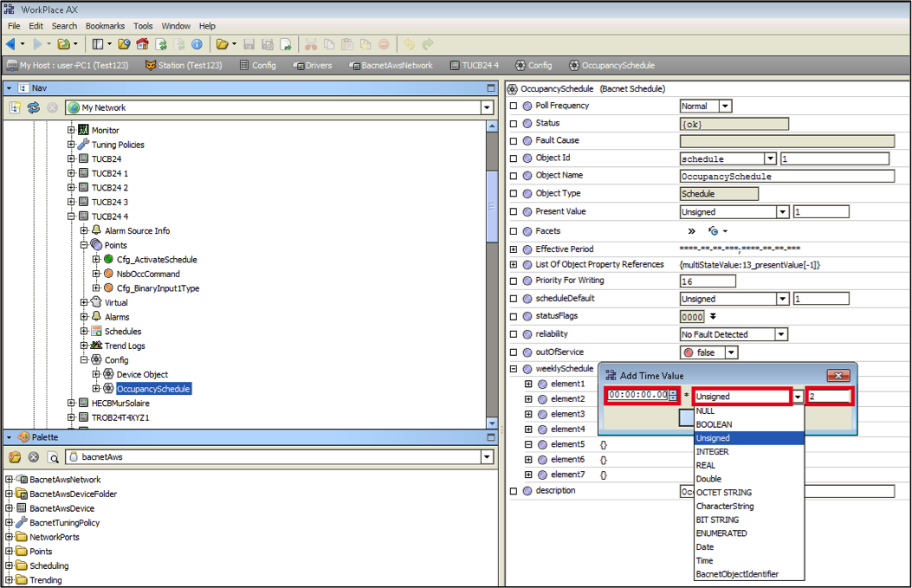Open the Edit menu
Screen dimensions: 912x588
click(36, 26)
